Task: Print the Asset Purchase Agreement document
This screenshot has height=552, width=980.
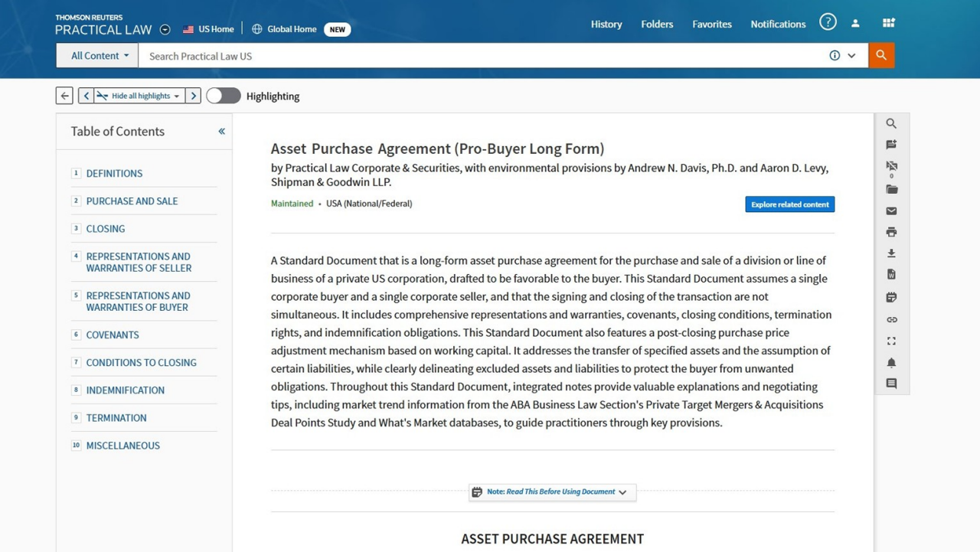Action: 891,231
